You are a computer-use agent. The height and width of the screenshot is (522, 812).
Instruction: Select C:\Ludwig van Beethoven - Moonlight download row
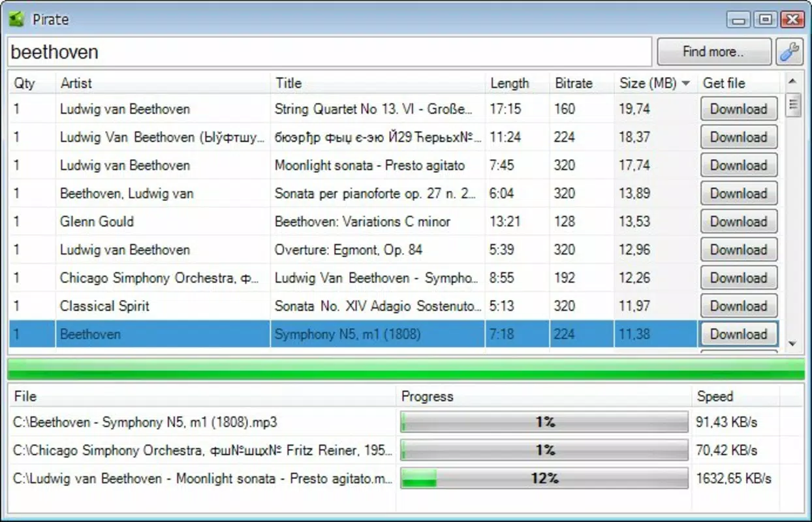[x=405, y=478]
